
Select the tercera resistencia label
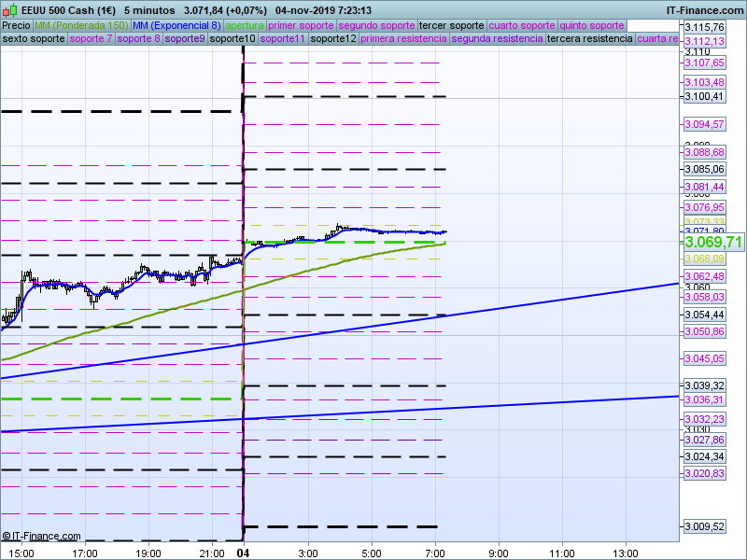click(589, 39)
